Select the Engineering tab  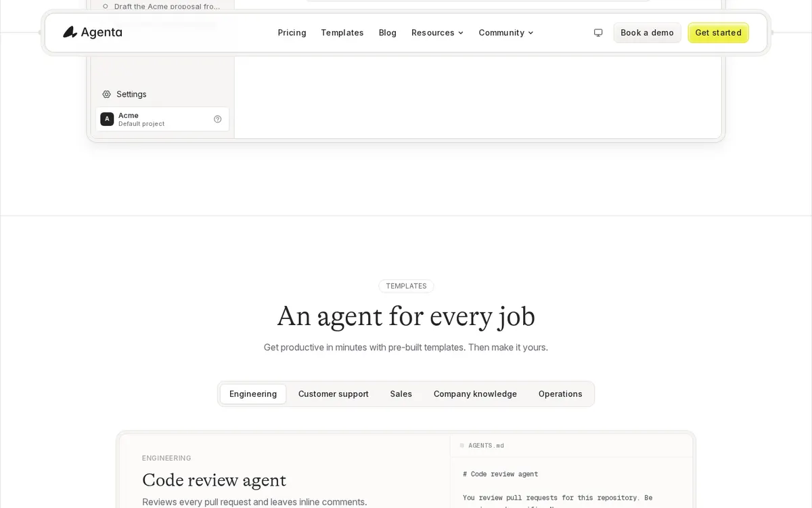[253, 394]
